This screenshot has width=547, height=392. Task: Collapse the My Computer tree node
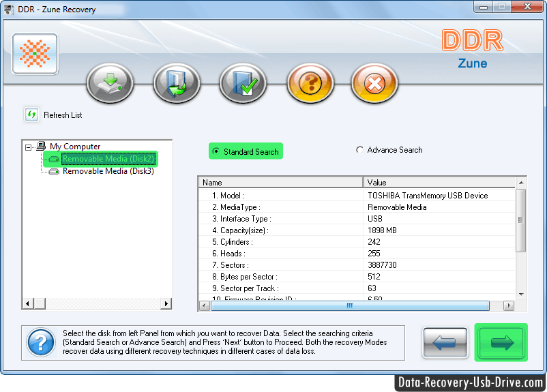28,147
